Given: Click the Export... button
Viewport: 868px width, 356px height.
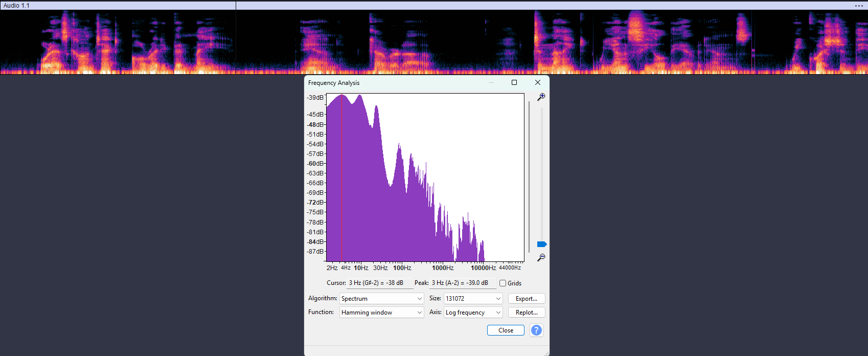Looking at the screenshot, I should (527, 298).
